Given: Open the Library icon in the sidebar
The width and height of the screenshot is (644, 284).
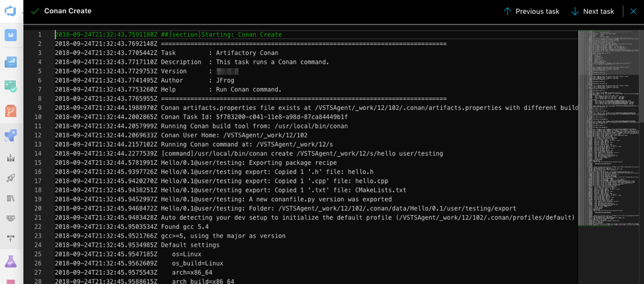Looking at the screenshot, I should point(11,198).
